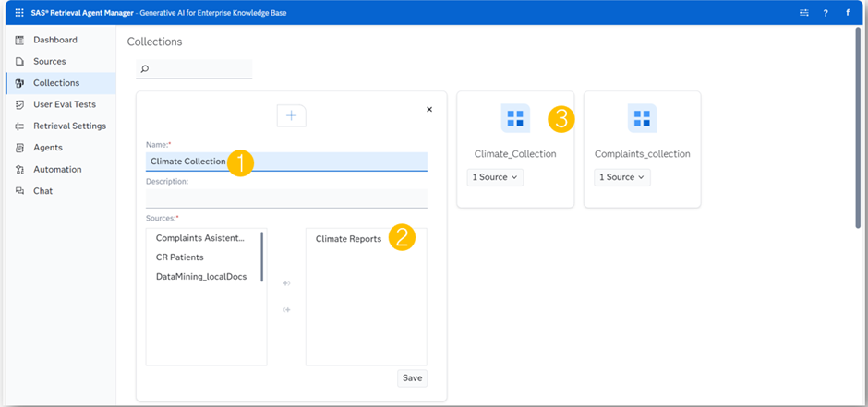Select Climate Reports in selected sources
This screenshot has width=868, height=407.
[x=348, y=239]
